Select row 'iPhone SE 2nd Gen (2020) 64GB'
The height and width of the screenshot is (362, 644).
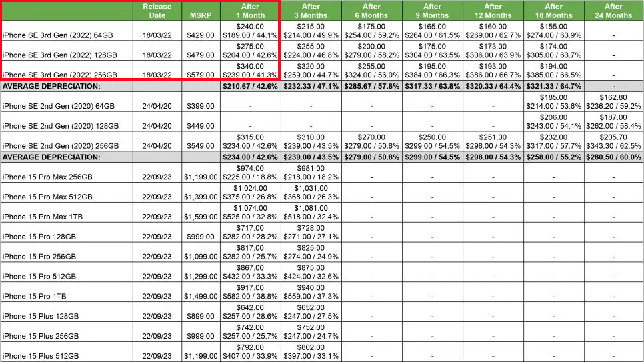tap(322, 101)
